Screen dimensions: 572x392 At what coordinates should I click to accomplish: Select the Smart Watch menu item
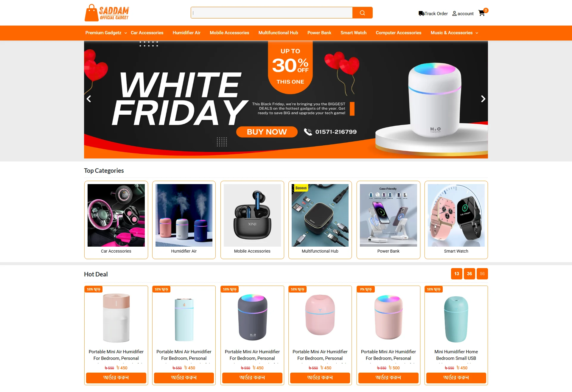[353, 33]
